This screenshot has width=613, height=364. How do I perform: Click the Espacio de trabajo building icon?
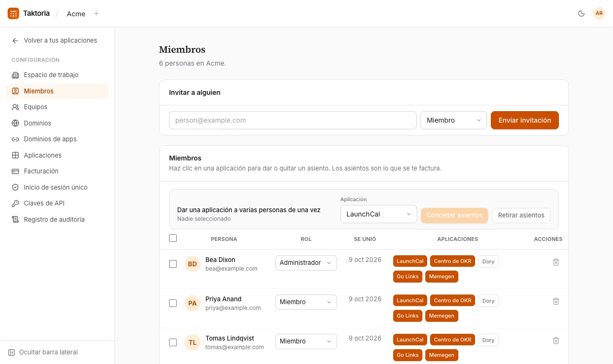[x=15, y=75]
